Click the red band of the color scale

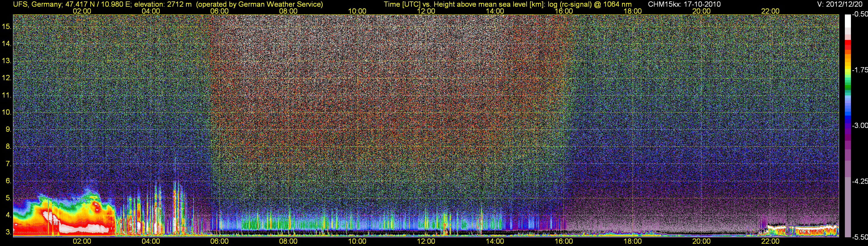click(847, 45)
